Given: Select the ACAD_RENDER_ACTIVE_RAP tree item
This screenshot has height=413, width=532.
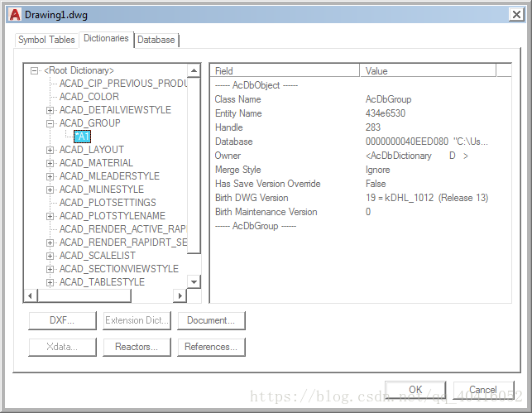Looking at the screenshot, I should pyautogui.click(x=122, y=229).
